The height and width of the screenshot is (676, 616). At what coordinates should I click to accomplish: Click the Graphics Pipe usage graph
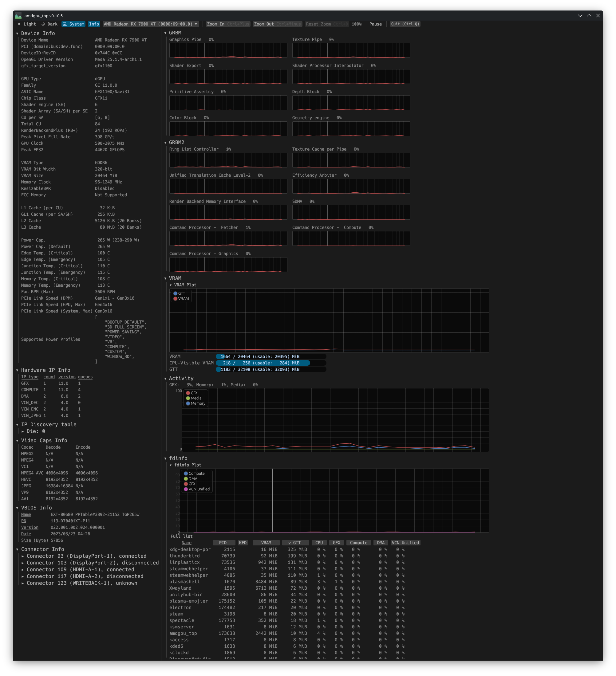228,50
